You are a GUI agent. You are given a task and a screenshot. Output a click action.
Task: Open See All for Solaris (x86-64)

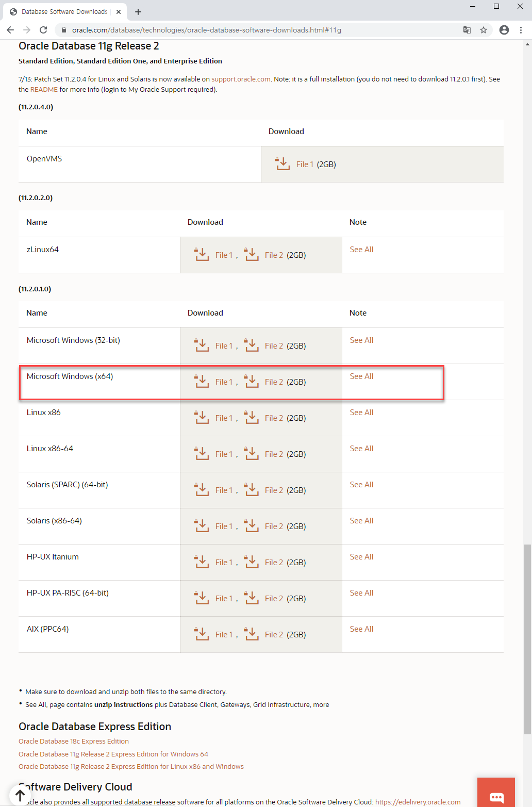coord(361,521)
